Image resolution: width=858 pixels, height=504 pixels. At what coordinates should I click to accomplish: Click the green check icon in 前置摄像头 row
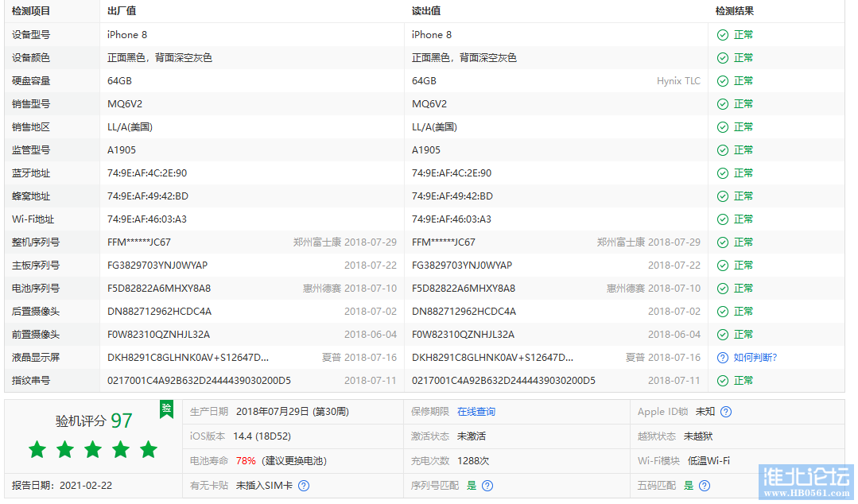pyautogui.click(x=722, y=335)
